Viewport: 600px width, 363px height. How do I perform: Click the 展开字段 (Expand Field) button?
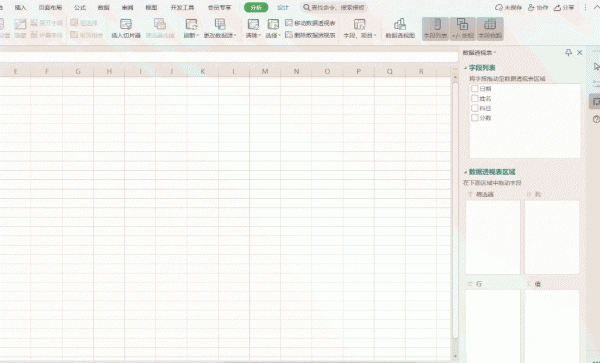[47, 23]
